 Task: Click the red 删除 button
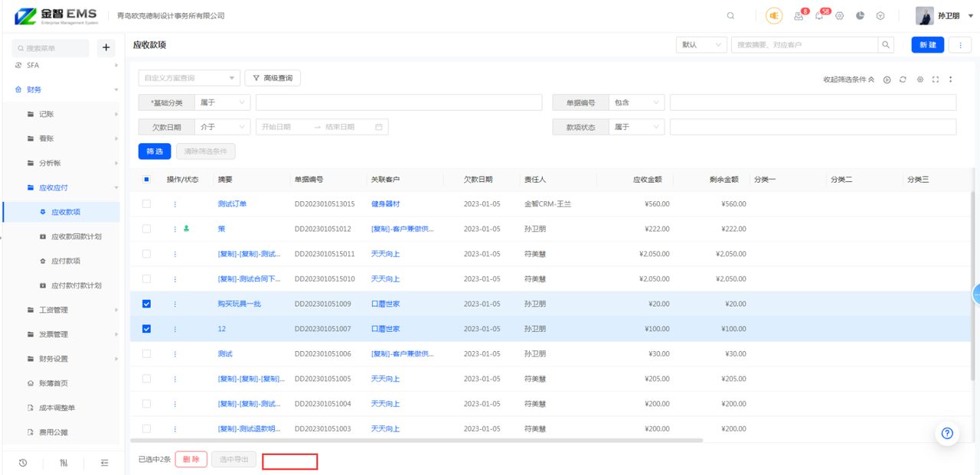tap(191, 459)
